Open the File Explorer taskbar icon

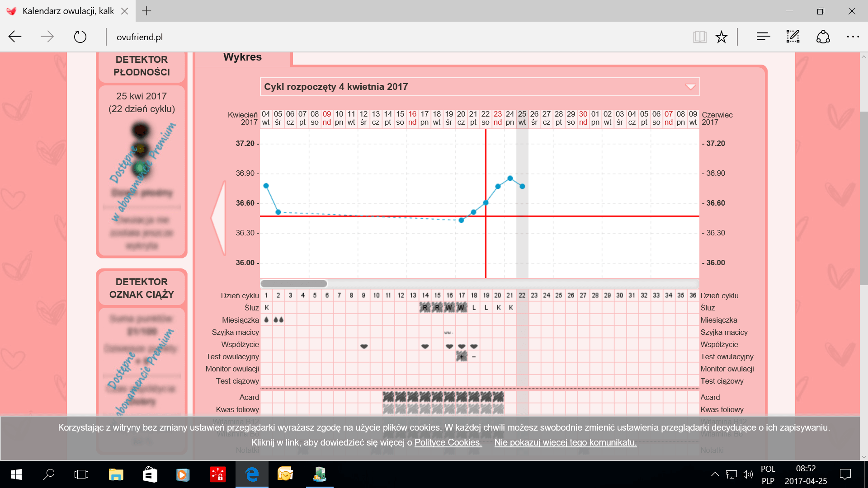[x=116, y=474]
